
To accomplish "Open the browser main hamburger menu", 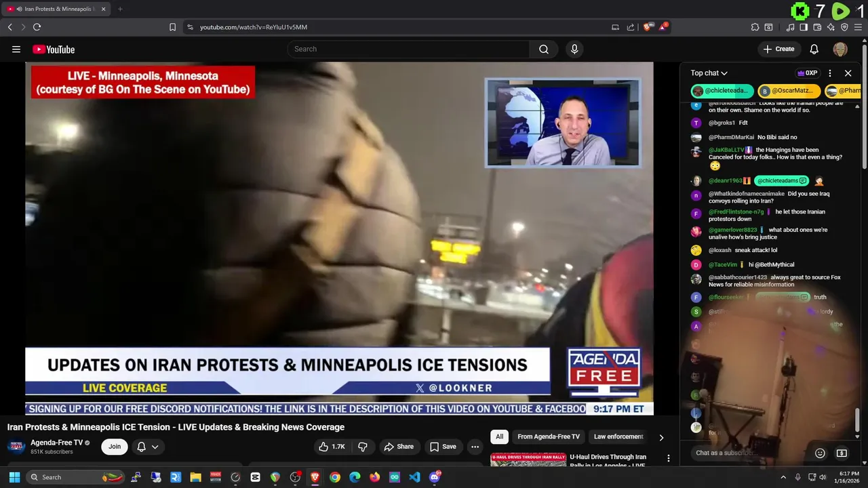I will 859,27.
